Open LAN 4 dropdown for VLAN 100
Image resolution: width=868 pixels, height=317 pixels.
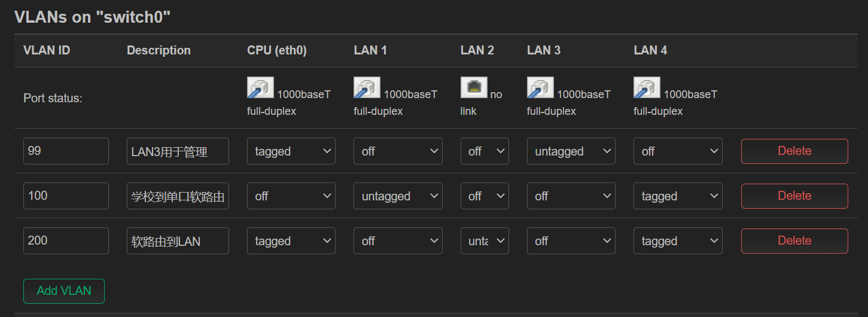[678, 196]
